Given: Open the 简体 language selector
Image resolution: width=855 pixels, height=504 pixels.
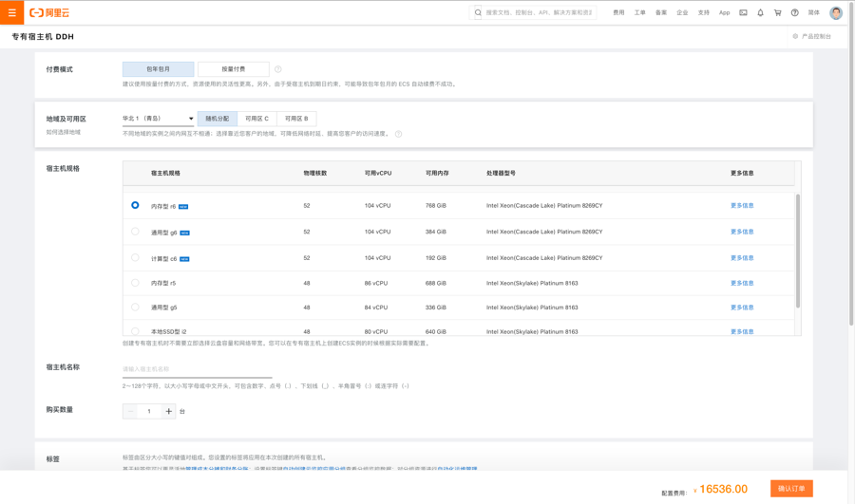Looking at the screenshot, I should point(813,12).
